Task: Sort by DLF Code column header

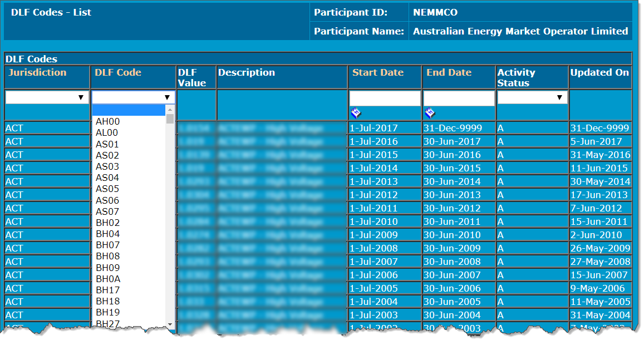Action: 118,72
